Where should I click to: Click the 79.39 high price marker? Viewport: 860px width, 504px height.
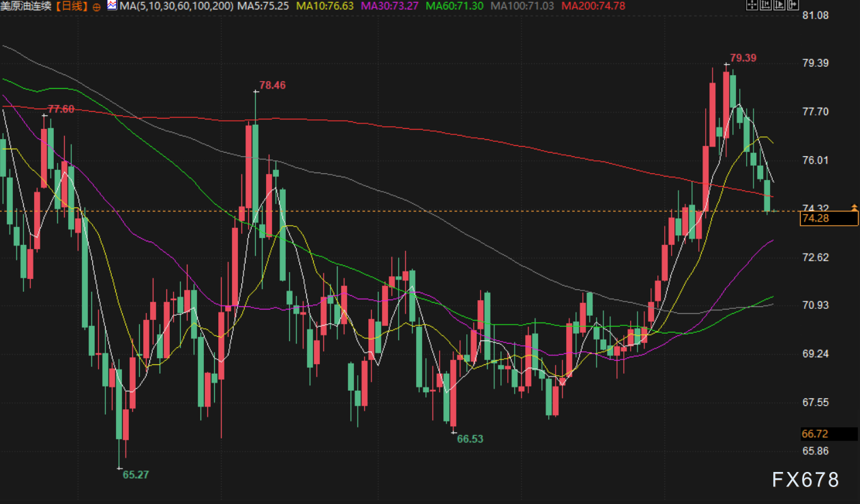pos(743,58)
